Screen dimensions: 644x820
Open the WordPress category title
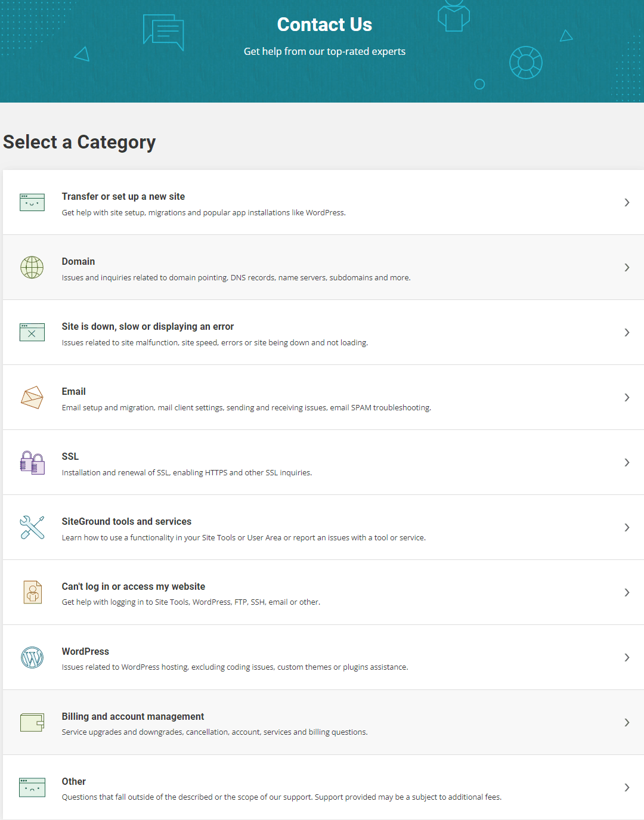pos(85,651)
